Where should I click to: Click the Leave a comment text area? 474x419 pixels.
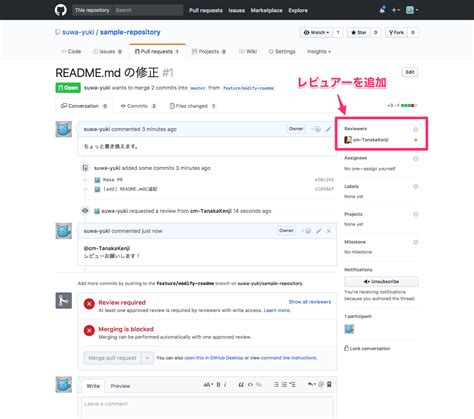coord(207,407)
